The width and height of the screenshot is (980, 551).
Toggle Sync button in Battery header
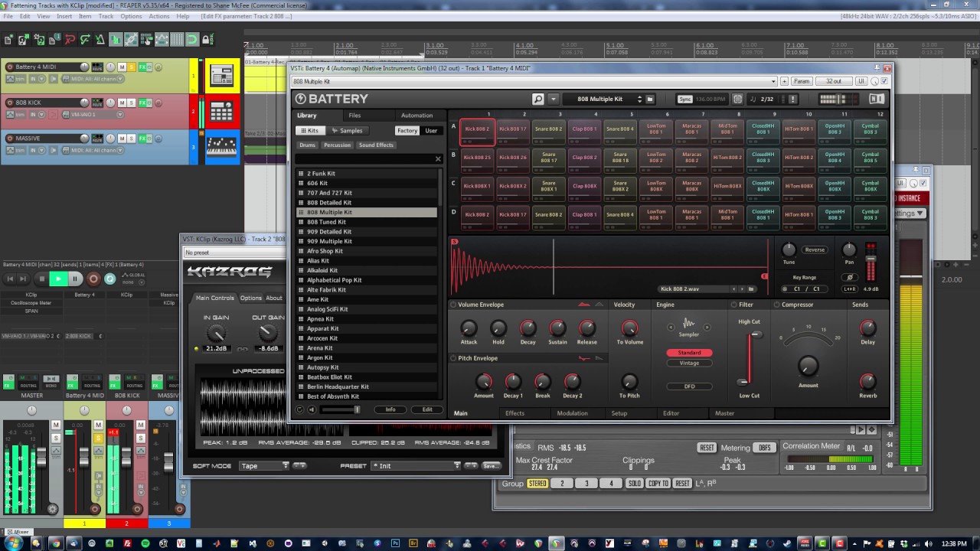[685, 99]
